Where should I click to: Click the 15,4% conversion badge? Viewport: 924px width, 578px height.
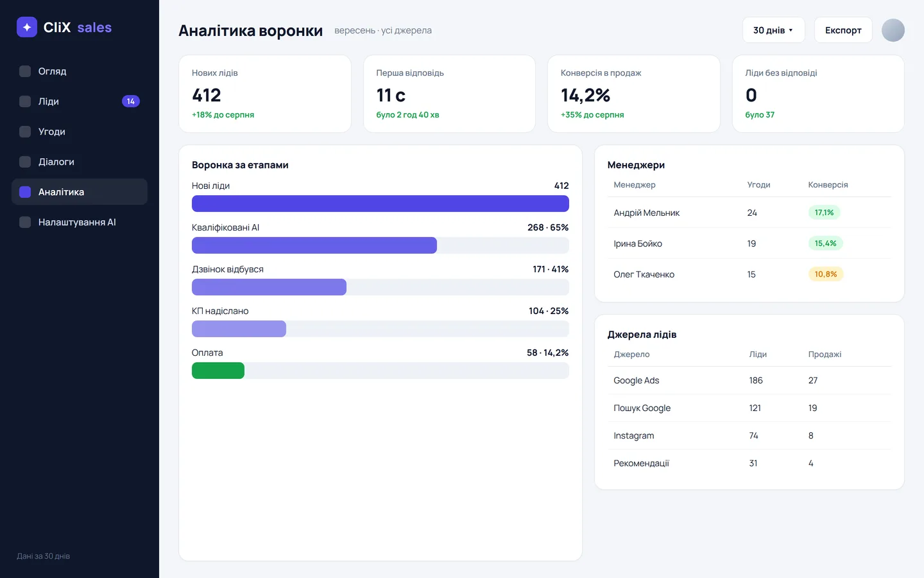coord(825,243)
